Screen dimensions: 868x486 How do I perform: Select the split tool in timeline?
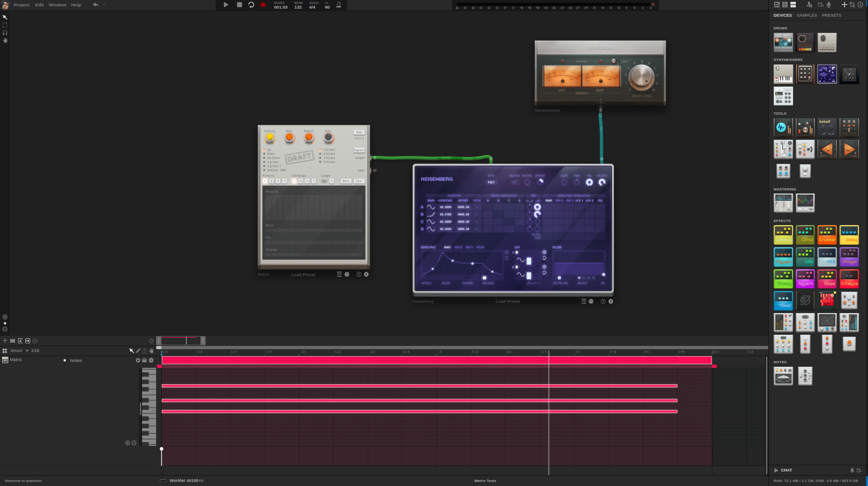(144, 351)
